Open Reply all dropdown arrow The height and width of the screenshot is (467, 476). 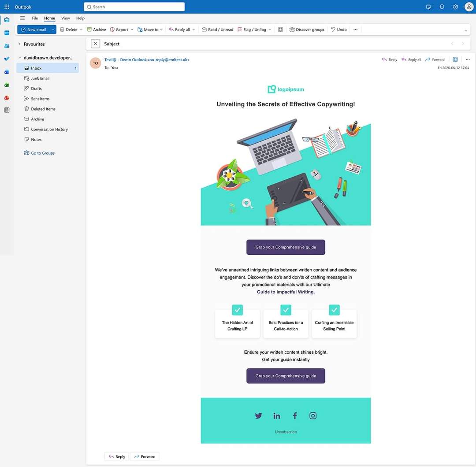coord(193,30)
